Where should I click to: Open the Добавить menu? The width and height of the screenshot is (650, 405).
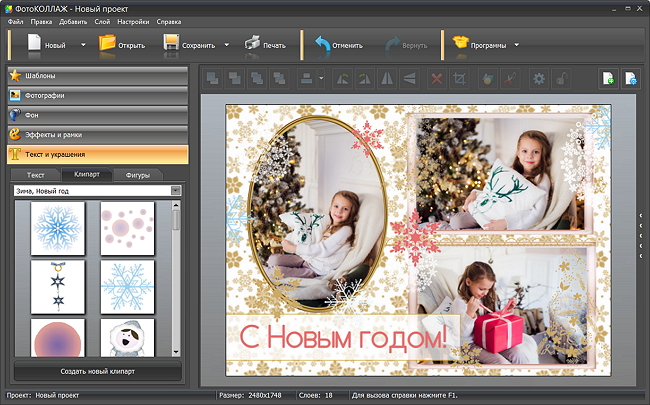click(x=73, y=22)
